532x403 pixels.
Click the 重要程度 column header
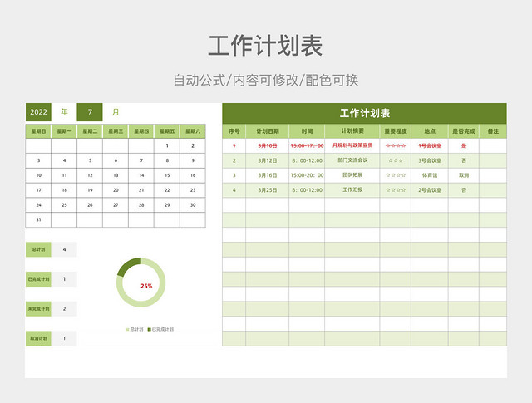(x=396, y=131)
